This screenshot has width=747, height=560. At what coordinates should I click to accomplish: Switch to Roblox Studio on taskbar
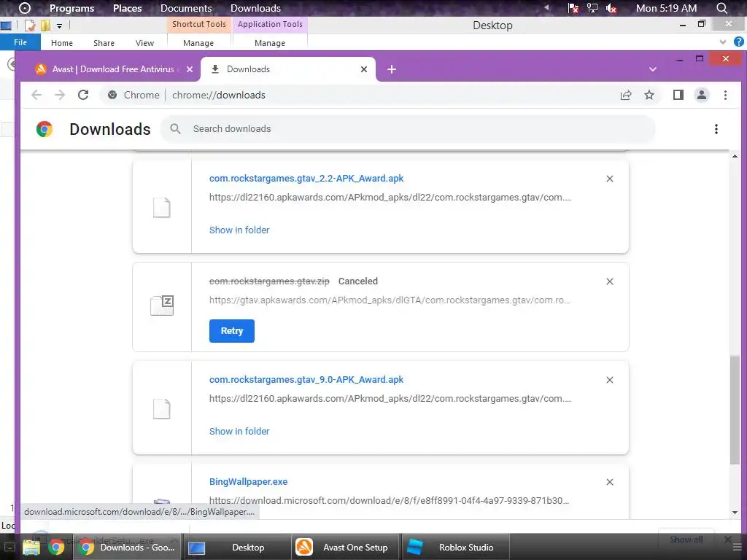coord(456,547)
